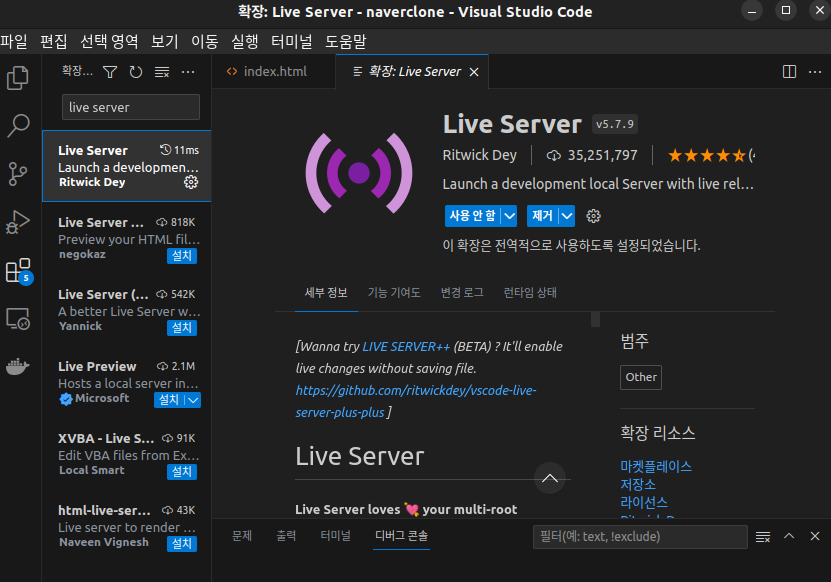Split the editor to the right
Image resolution: width=831 pixels, height=582 pixels.
click(x=790, y=72)
